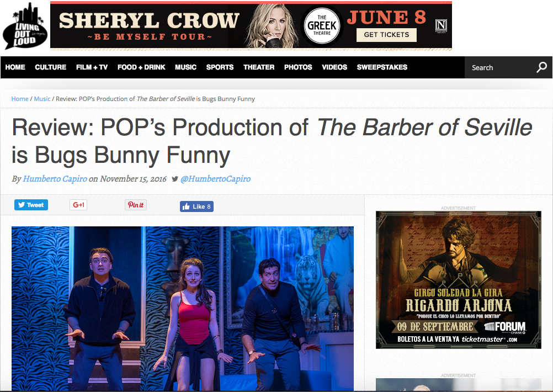Click Get Tickets in Sheryl Crow banner
The height and width of the screenshot is (392, 553).
click(x=386, y=35)
